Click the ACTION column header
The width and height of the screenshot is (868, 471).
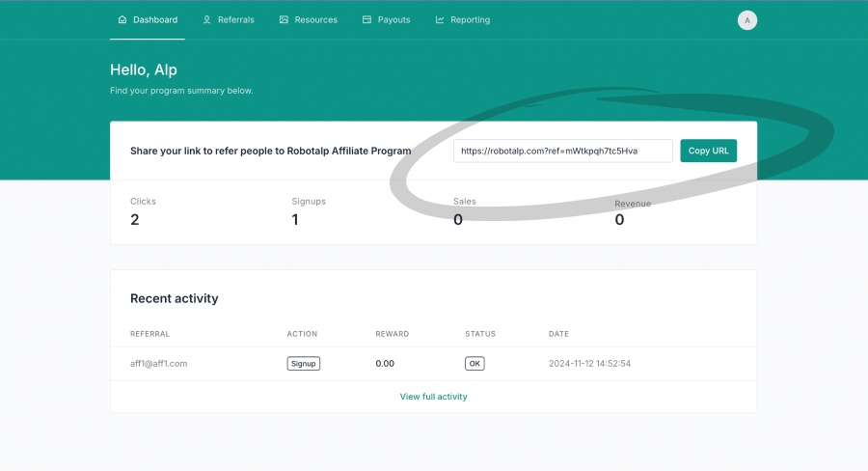pyautogui.click(x=302, y=334)
